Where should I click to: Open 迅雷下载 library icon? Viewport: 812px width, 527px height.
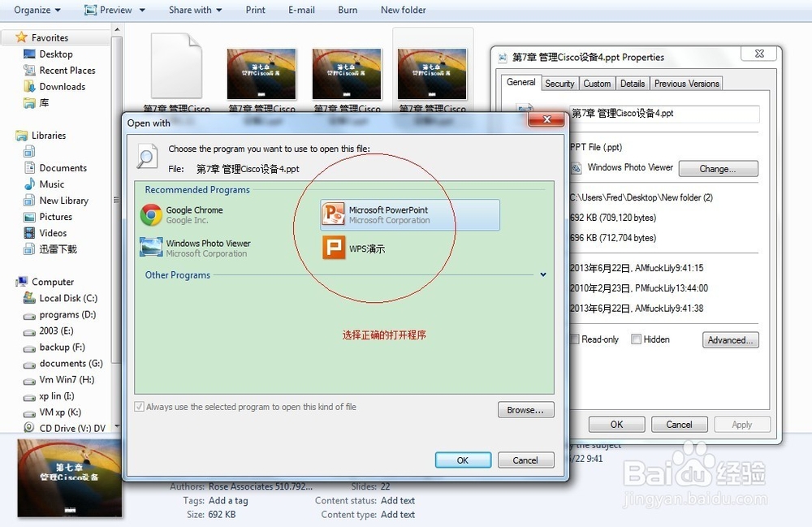(29, 249)
